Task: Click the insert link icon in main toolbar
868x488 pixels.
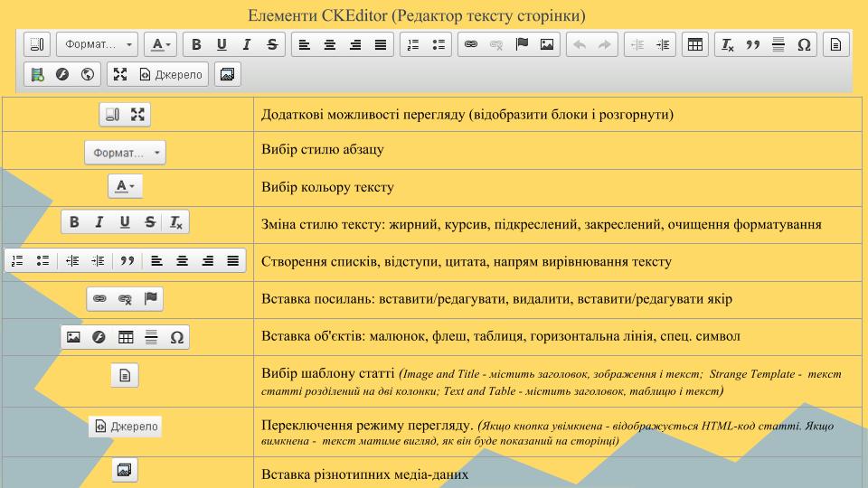Action: pyautogui.click(x=471, y=44)
